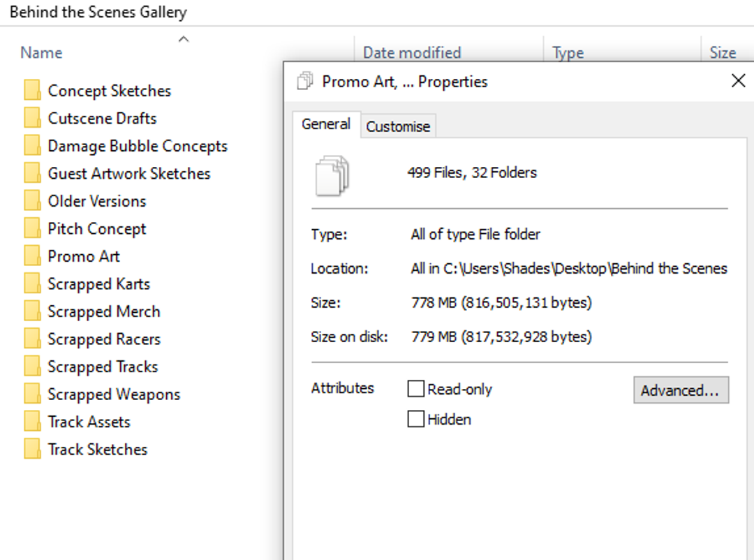Screen dimensions: 754x560
Task: Tick the Hidden attribute checkbox
Action: tap(416, 419)
